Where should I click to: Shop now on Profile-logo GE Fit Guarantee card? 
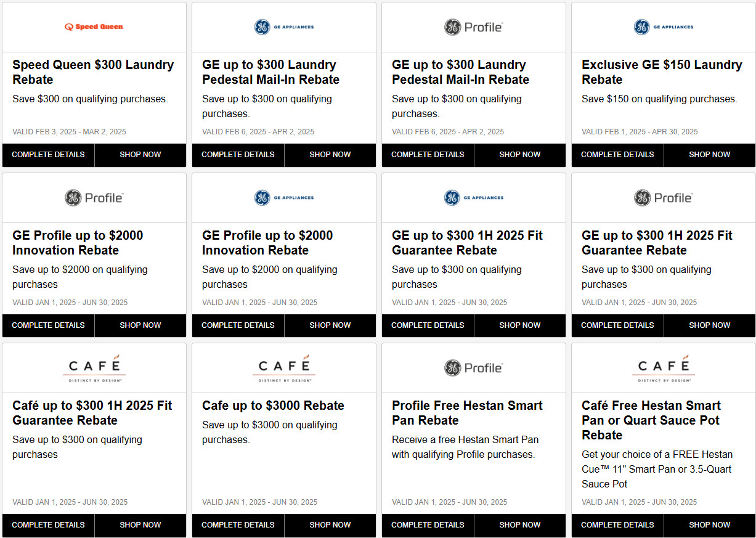[710, 325]
